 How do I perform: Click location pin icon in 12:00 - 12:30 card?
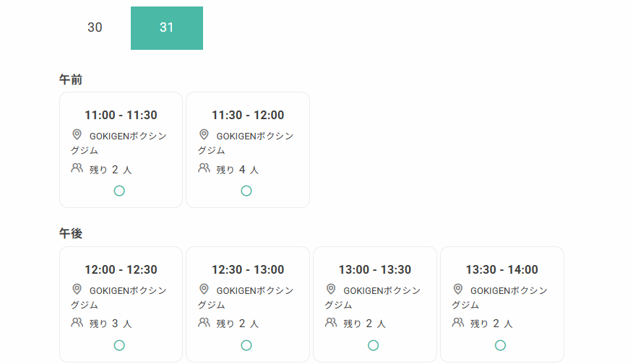pos(77,289)
